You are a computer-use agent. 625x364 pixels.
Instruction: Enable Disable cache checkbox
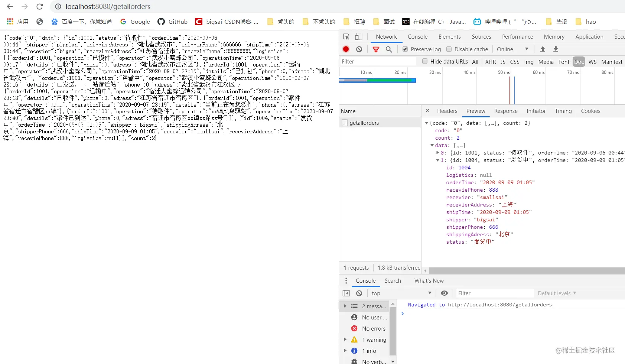tap(449, 49)
